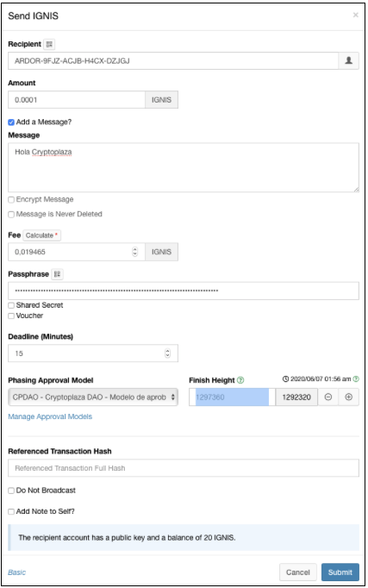The height and width of the screenshot is (588, 368).
Task: Click QR scan icon next to Passphrase
Action: pyautogui.click(x=57, y=274)
